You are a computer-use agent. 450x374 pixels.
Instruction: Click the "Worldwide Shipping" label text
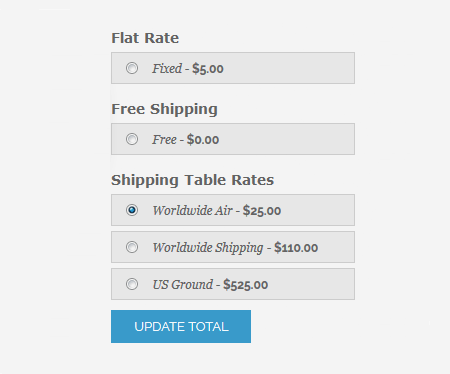[208, 248]
